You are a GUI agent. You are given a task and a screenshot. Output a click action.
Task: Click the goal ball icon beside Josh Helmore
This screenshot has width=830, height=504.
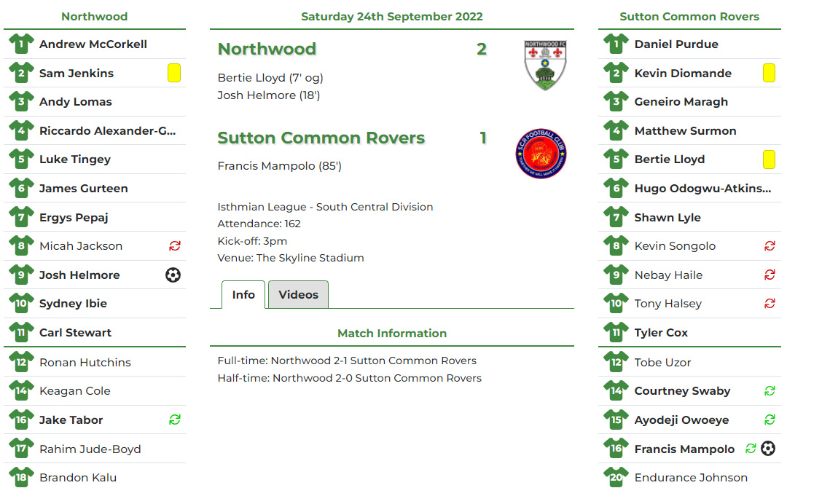[x=173, y=275]
